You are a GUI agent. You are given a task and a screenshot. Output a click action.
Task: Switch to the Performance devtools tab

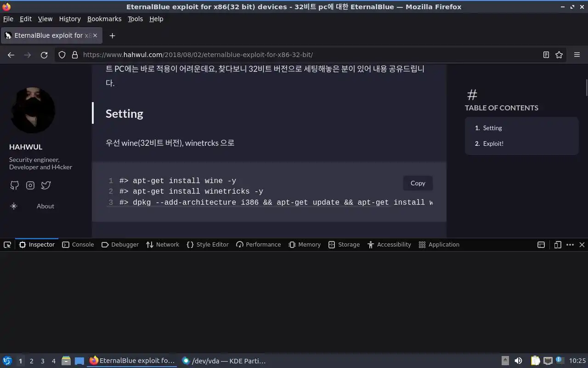tap(259, 245)
